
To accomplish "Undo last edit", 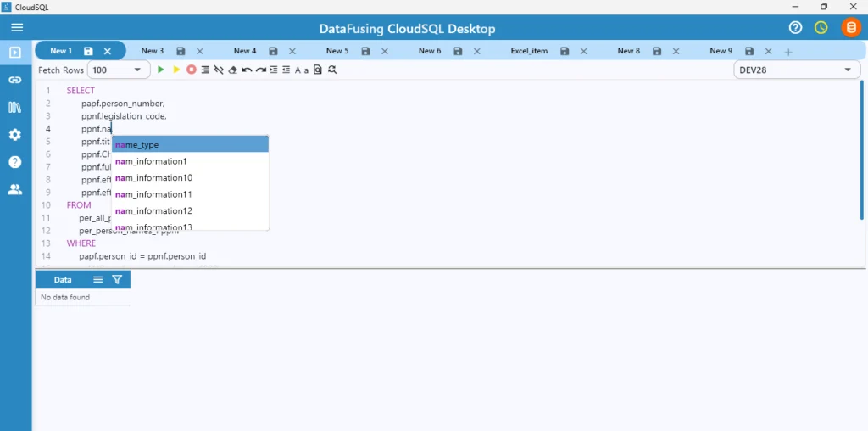I will (x=247, y=70).
